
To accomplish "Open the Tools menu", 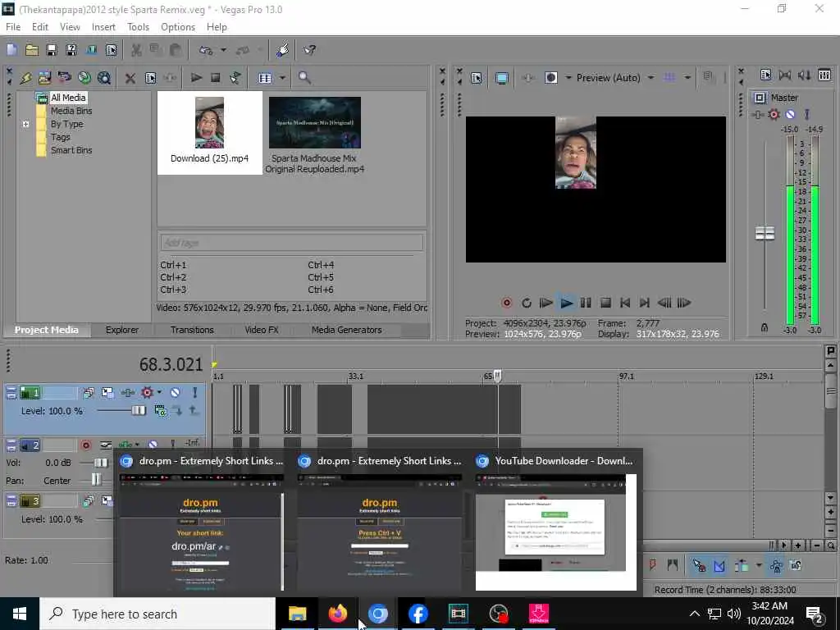I will point(138,27).
